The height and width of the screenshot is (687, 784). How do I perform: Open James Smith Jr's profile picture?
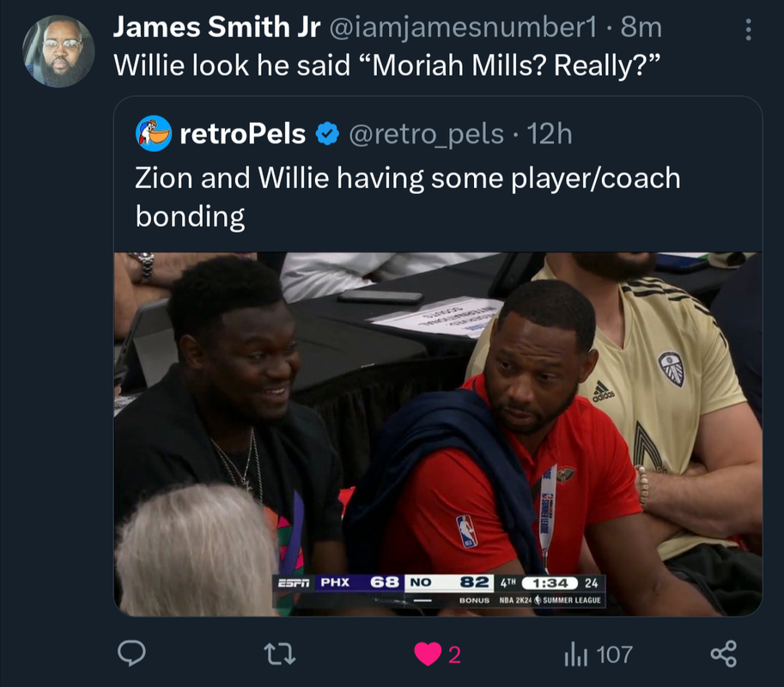pyautogui.click(x=58, y=51)
